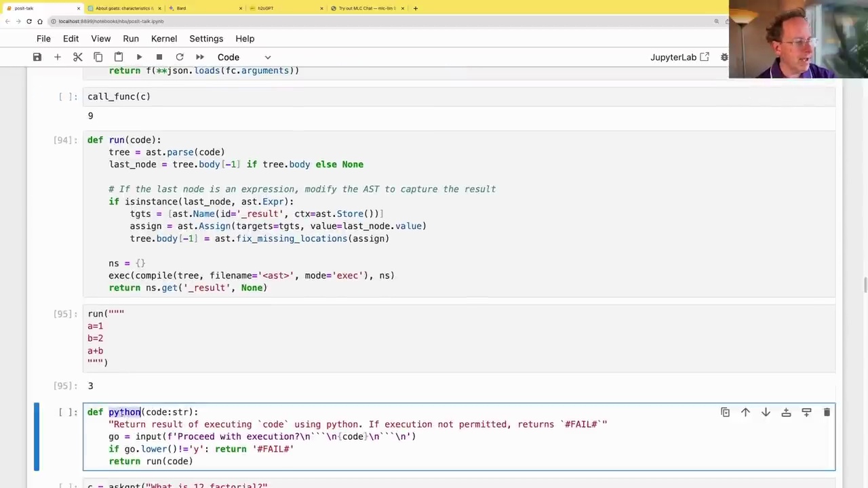Viewport: 868px width, 488px height.
Task: Click 'tree = ast.parse(code)' line
Action: click(167, 152)
